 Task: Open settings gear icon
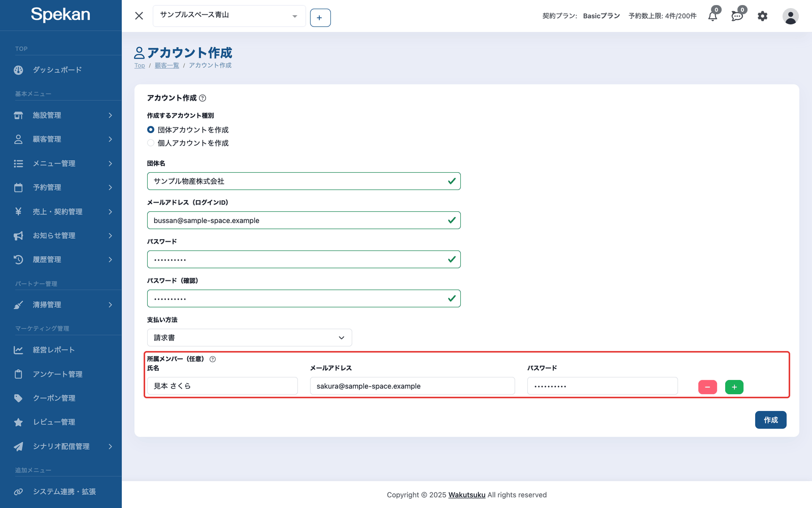[762, 16]
